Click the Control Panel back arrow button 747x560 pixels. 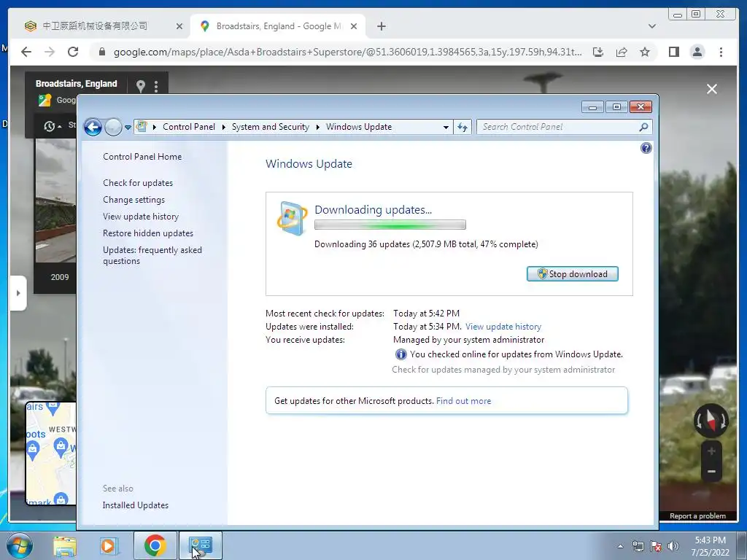click(93, 127)
